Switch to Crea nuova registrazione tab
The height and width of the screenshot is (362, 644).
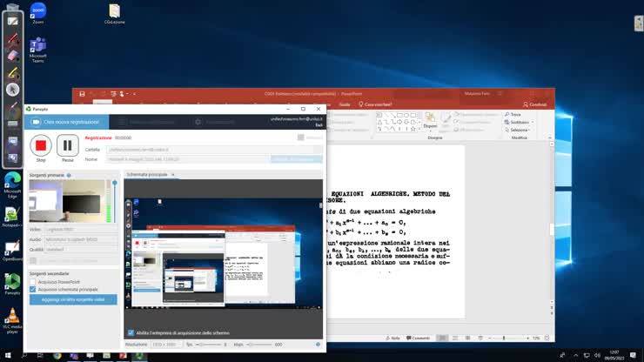(66, 123)
